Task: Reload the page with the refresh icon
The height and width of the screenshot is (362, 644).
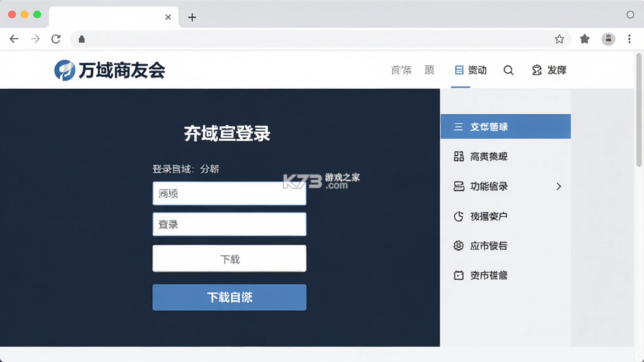Action: coord(56,39)
